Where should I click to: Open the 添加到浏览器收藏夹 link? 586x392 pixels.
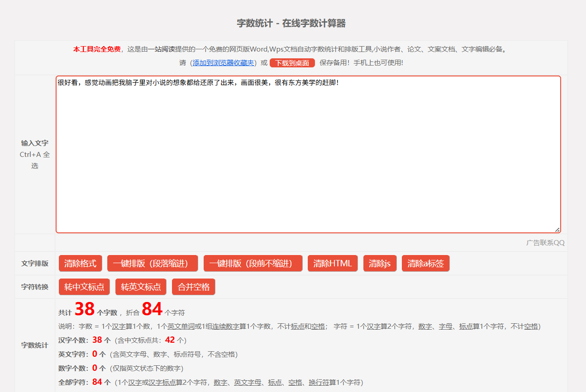click(224, 63)
